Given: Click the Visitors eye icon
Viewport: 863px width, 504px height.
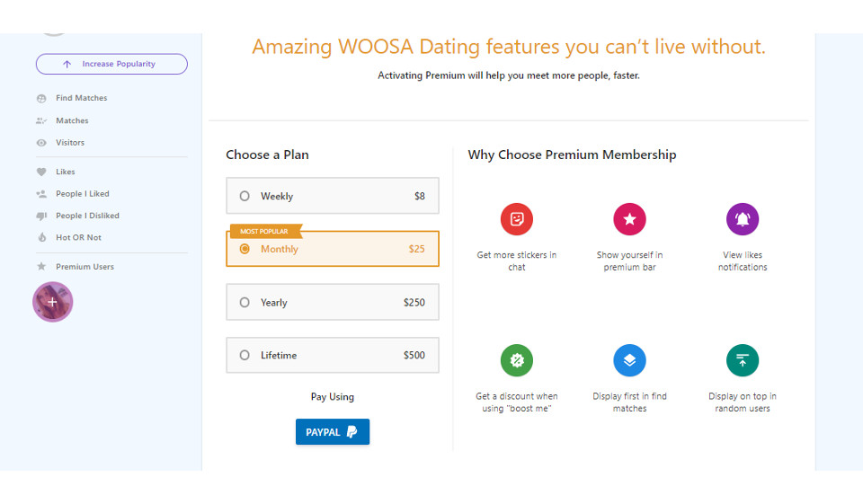Looking at the screenshot, I should coord(41,143).
